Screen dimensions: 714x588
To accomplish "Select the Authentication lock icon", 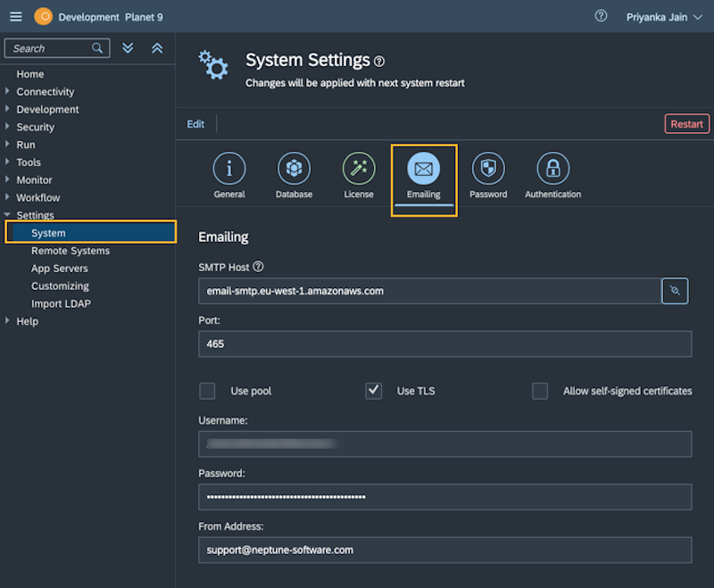I will click(x=552, y=168).
